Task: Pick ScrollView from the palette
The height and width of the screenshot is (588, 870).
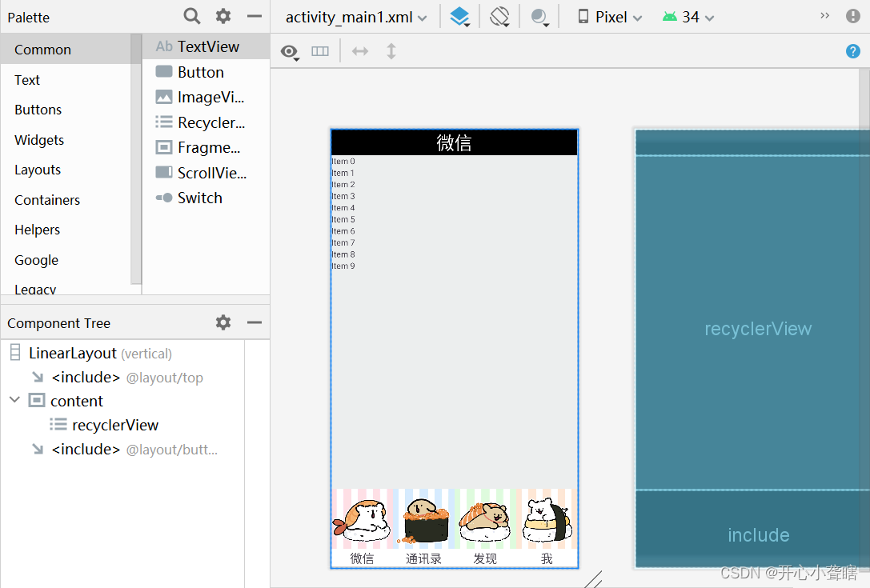Action: pos(206,173)
